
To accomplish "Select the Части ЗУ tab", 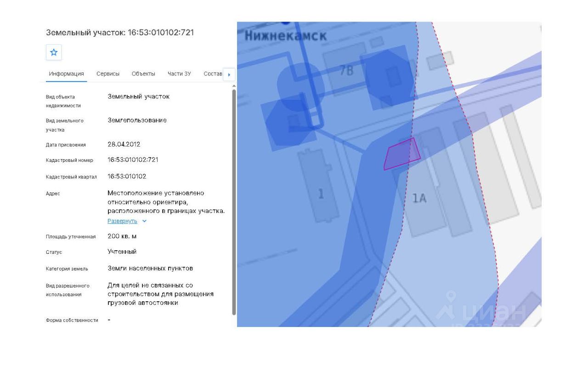I will (x=179, y=74).
